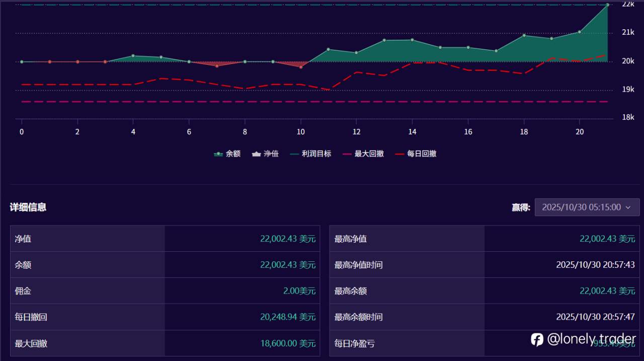Viewport: 644px width, 361px height.
Task: Click the timestamp 2025/10/30 20:57:43
Action: [596, 265]
